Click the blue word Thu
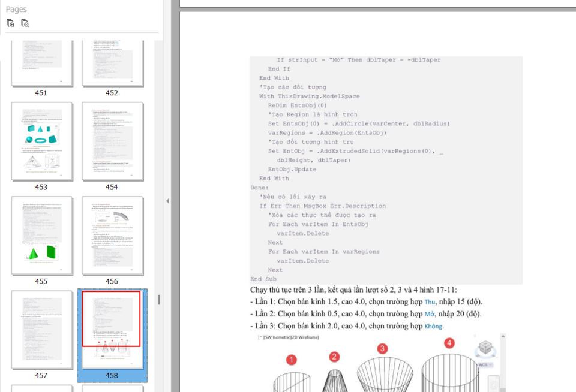This screenshot has width=576, height=392. pyautogui.click(x=430, y=301)
